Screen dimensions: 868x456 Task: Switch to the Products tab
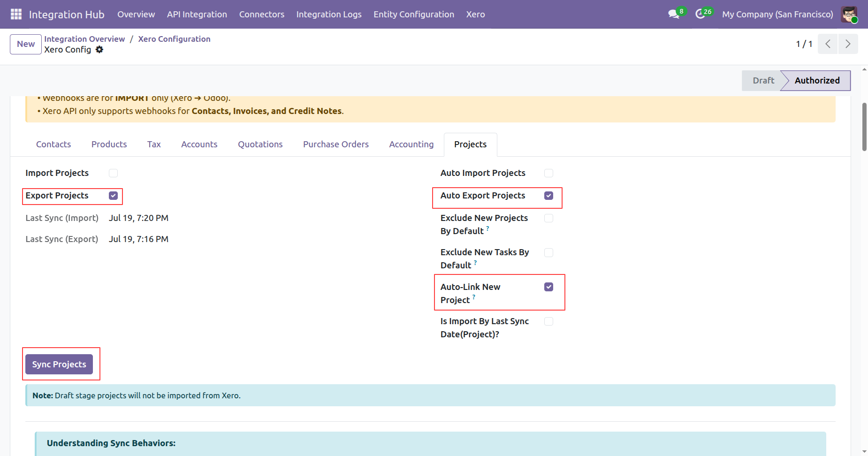pos(109,144)
